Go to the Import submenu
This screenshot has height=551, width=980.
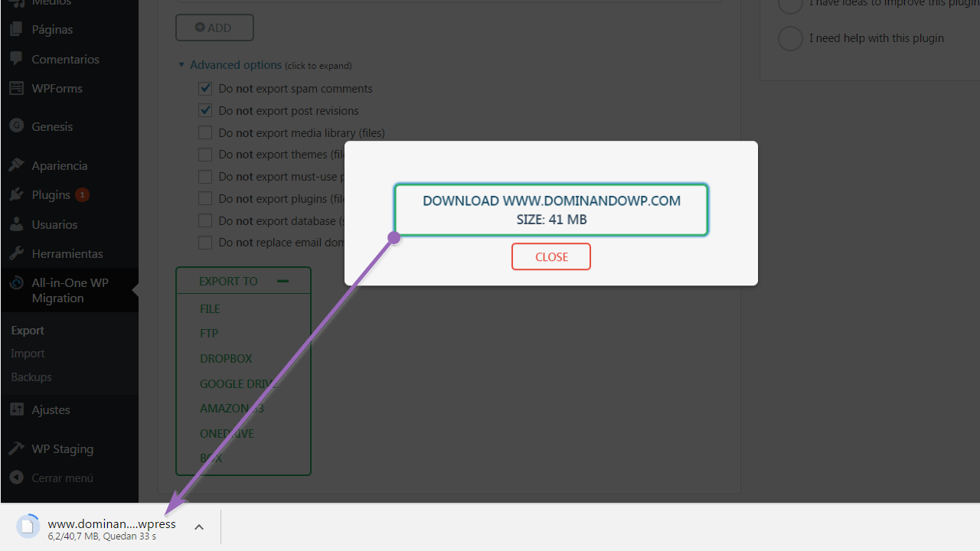[28, 354]
